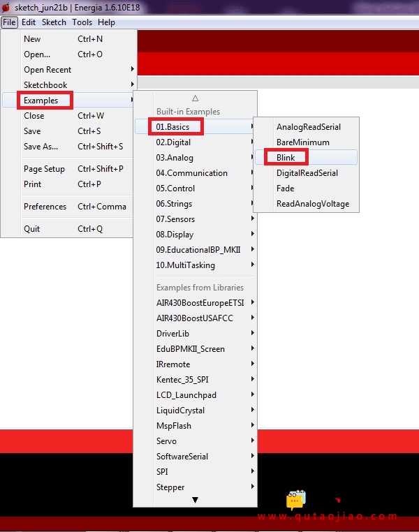Image resolution: width=419 pixels, height=532 pixels.
Task: Load the BareMinimum example
Action: [306, 142]
